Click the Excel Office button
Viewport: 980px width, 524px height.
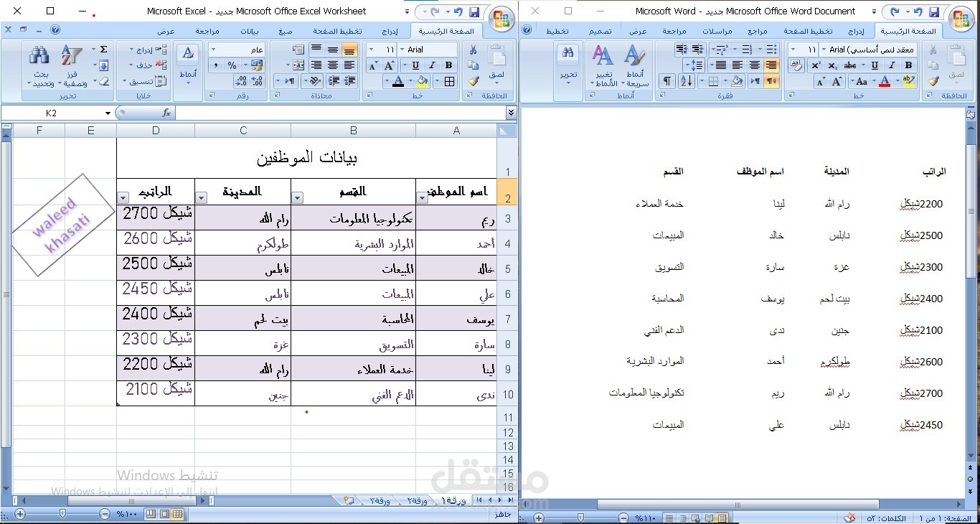coord(501,19)
